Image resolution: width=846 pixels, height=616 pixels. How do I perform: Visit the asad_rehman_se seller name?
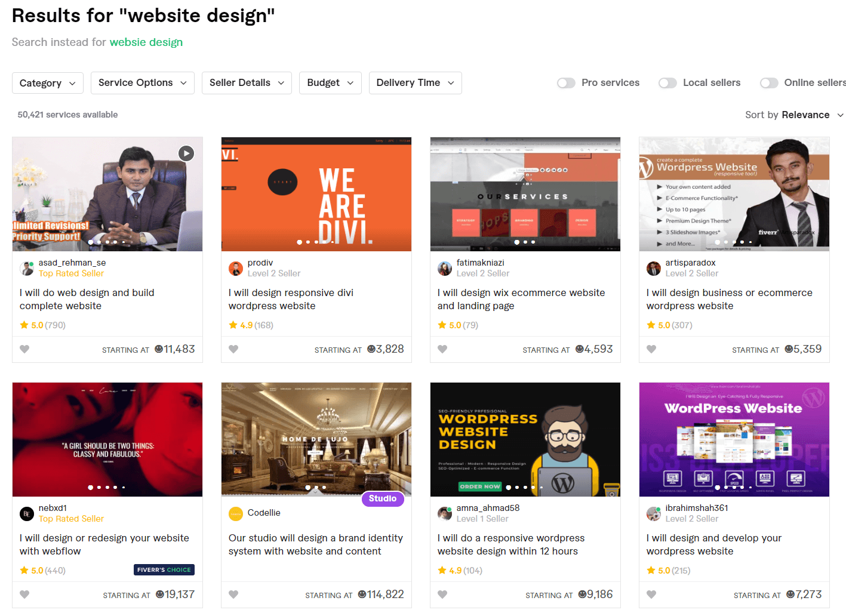coord(72,263)
